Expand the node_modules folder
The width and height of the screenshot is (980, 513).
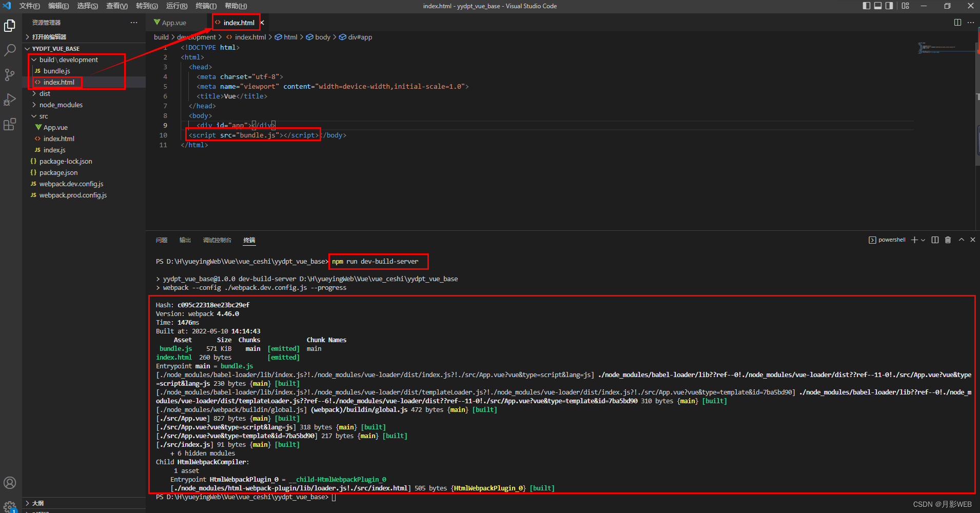point(84,105)
